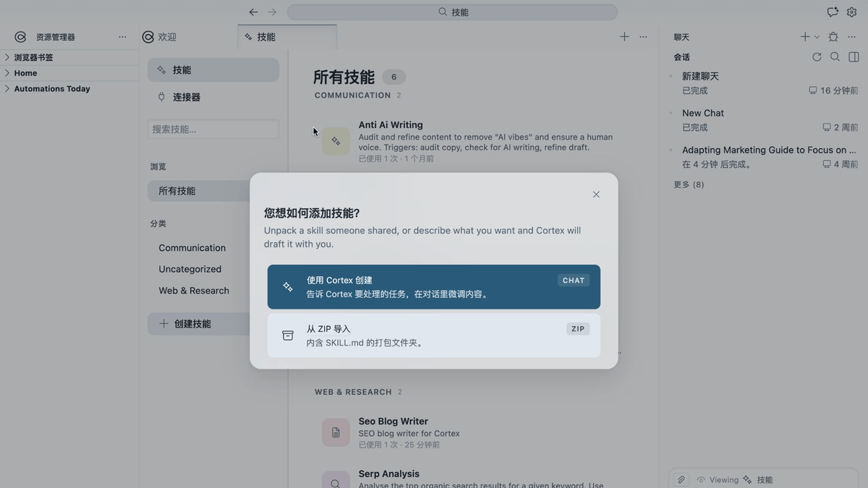Go forward with the right arrow
868x488 pixels.
[x=272, y=12]
